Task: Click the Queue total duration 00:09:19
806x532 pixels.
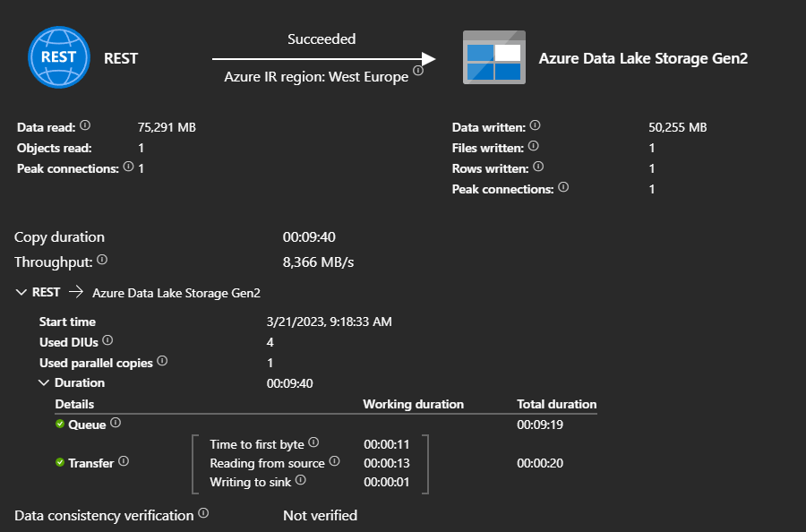Action: tap(540, 425)
